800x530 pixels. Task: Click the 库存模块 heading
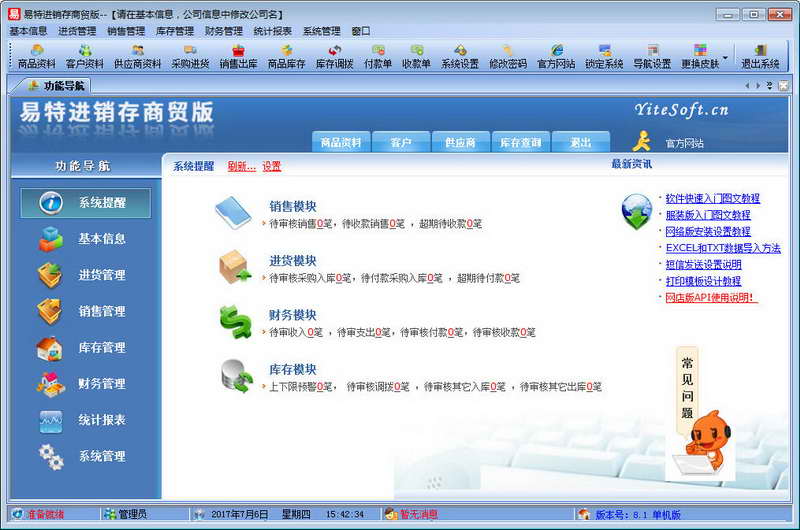tap(293, 369)
